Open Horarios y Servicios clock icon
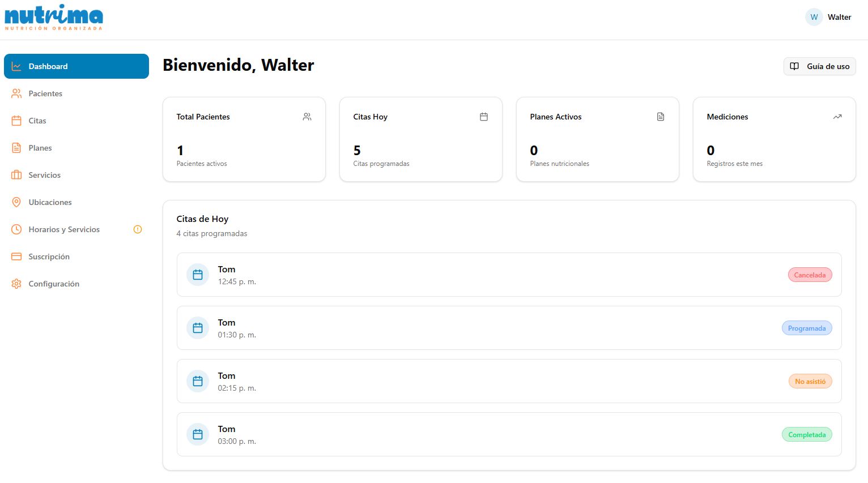868x483 pixels. click(x=16, y=229)
